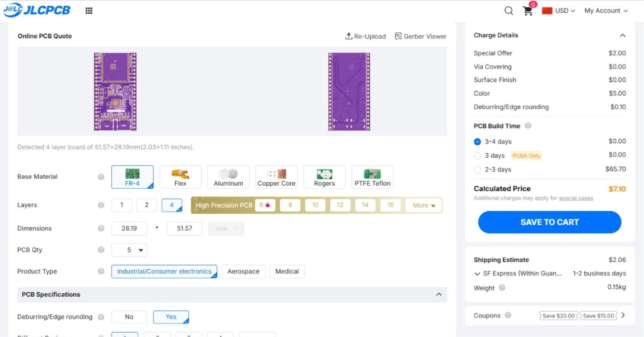Viewport: 644px width, 337px height.
Task: Choose 10 layers high precision option
Action: point(315,205)
